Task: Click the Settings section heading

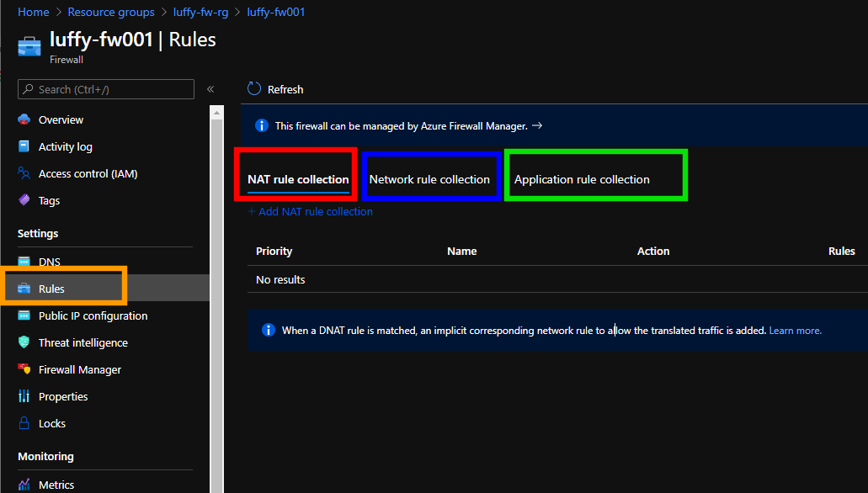Action: (x=38, y=234)
